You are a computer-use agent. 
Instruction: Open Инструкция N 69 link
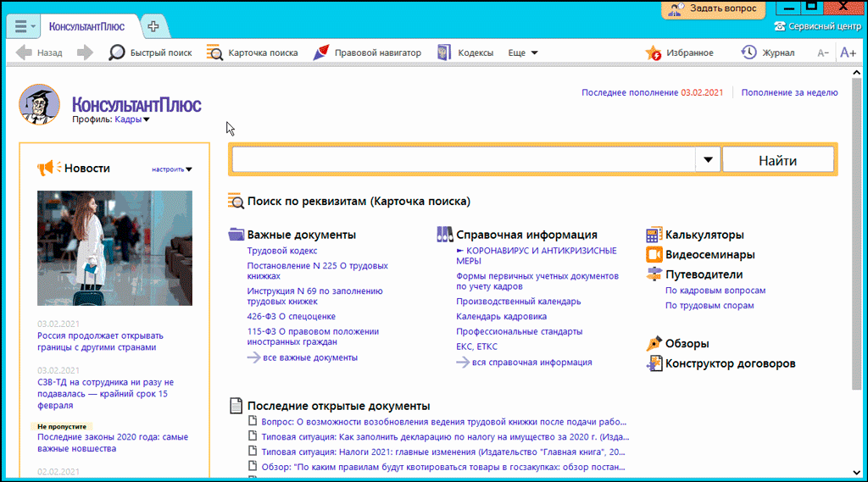point(314,296)
